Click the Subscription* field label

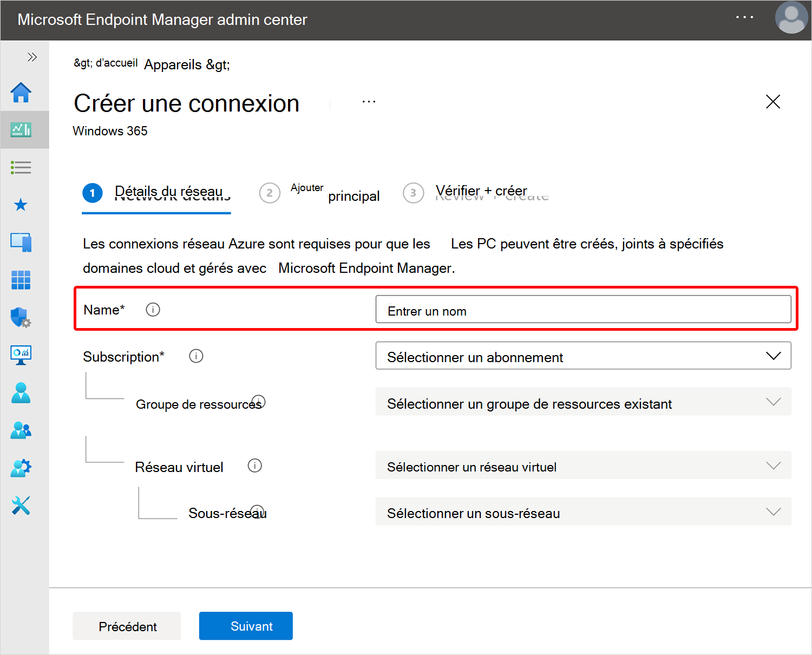click(123, 357)
